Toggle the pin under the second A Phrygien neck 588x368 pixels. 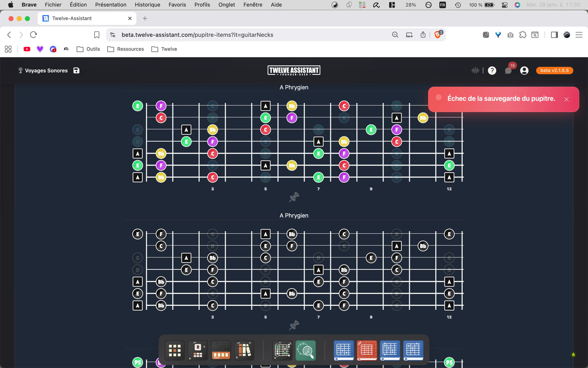(294, 325)
